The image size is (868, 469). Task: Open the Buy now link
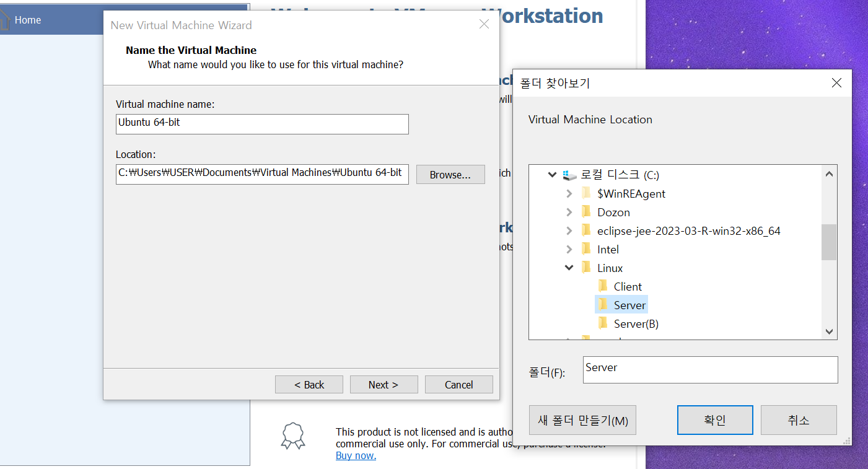tap(355, 455)
